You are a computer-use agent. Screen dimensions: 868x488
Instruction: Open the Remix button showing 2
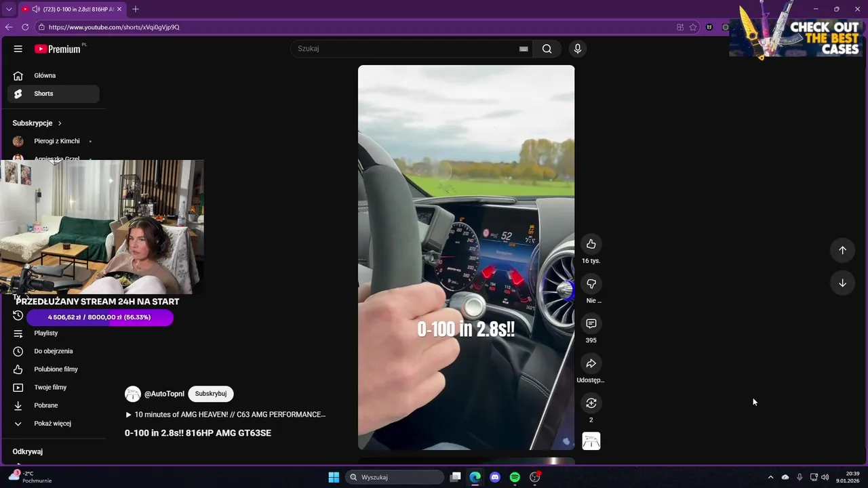pyautogui.click(x=591, y=403)
